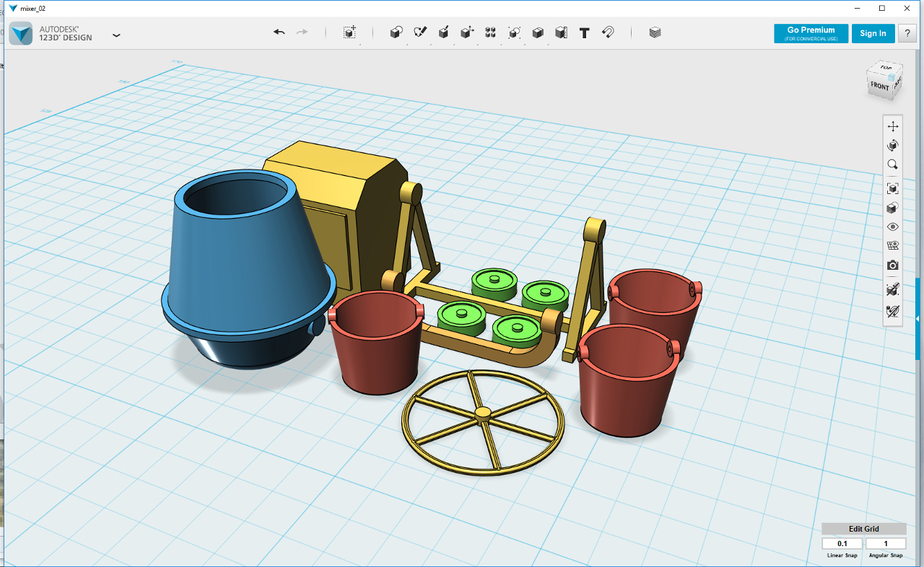Open the Grouping tool menu

point(514,32)
